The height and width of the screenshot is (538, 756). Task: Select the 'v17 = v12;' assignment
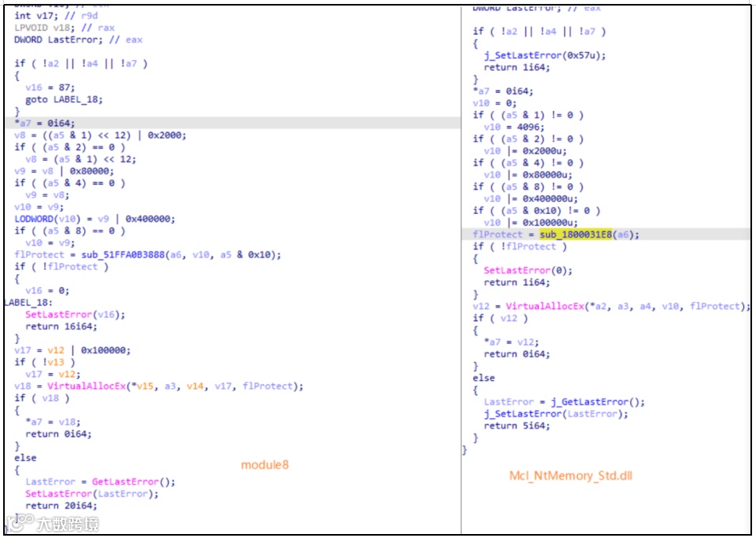[x=53, y=375]
